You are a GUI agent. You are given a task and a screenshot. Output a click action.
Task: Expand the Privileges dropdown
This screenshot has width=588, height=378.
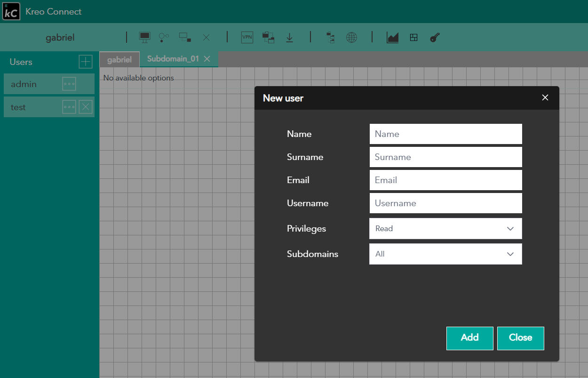pyautogui.click(x=445, y=228)
